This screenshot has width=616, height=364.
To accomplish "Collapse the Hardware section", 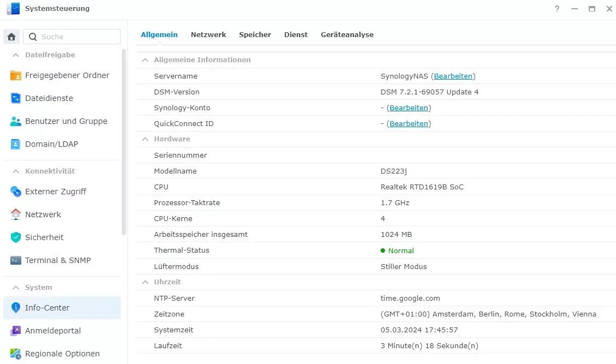I will (145, 139).
